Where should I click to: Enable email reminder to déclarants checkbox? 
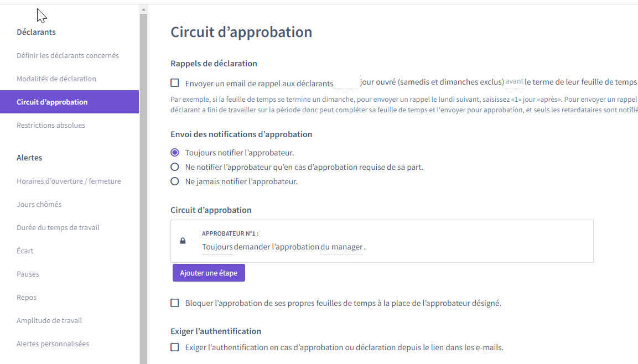pos(174,83)
